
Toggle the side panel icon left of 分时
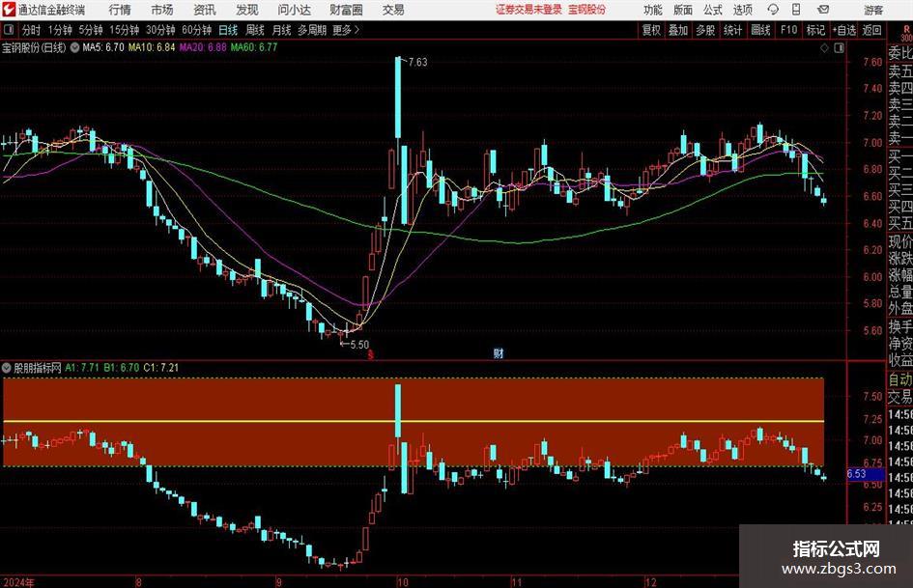point(9,30)
